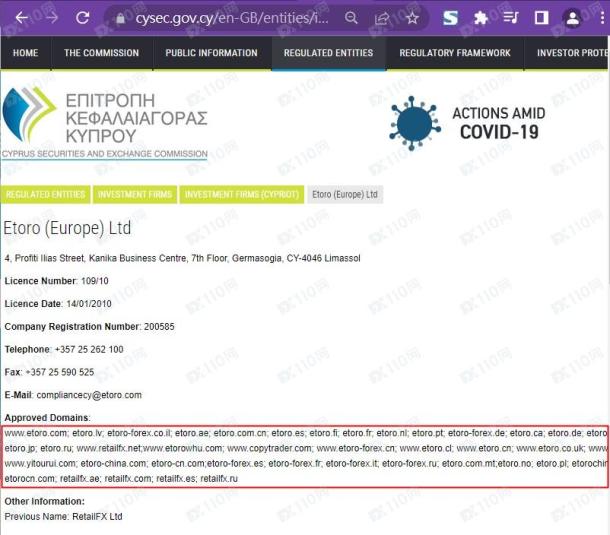This screenshot has width=610, height=535.
Task: Click the virus icon in COVID banner
Action: (x=415, y=123)
